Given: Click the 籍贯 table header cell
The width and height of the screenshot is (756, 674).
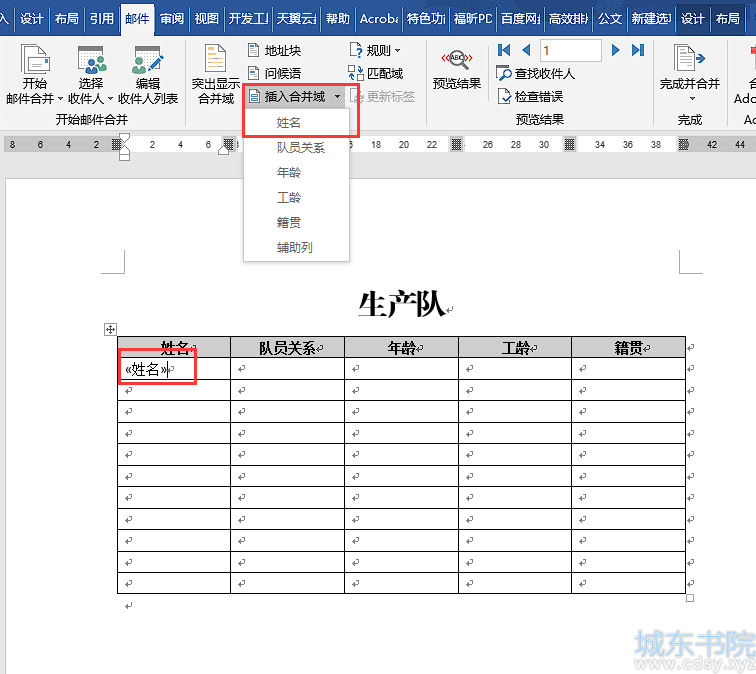Looking at the screenshot, I should pos(629,347).
